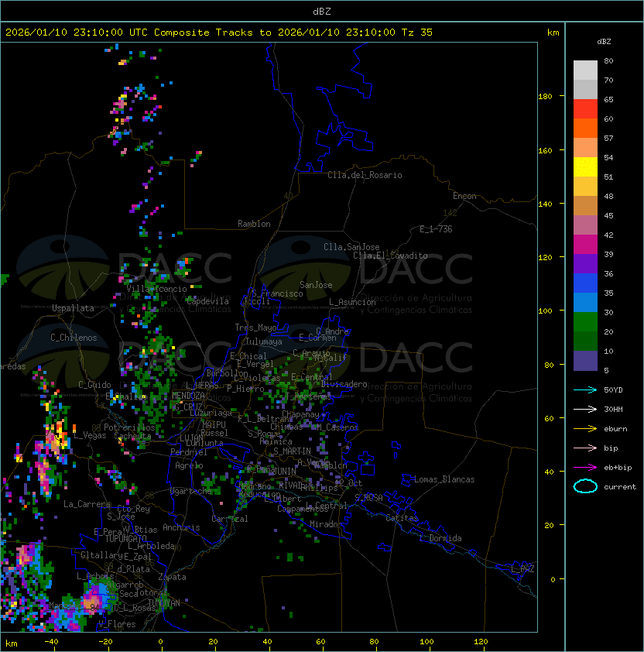Image resolution: width=644 pixels, height=652 pixels.
Task: Click the white 30HM arrow legend icon
Action: 585,409
